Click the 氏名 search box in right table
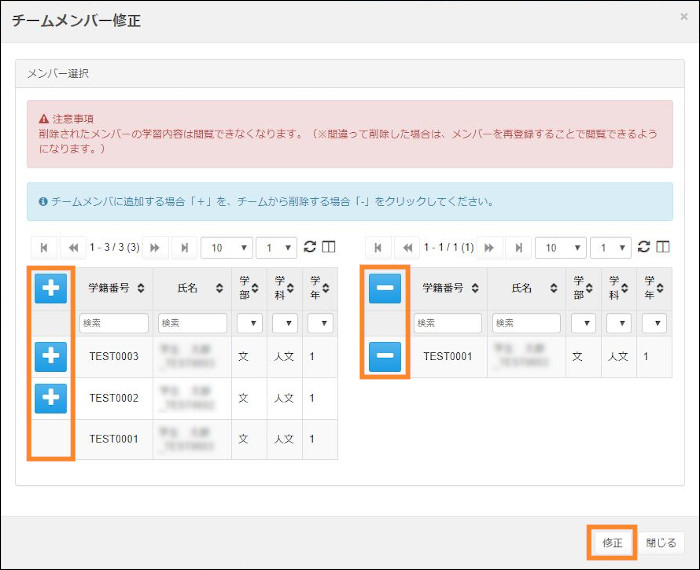 click(x=528, y=323)
